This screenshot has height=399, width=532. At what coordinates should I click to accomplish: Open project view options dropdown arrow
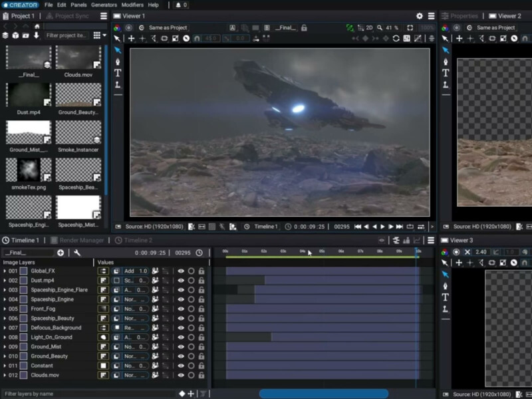click(104, 35)
